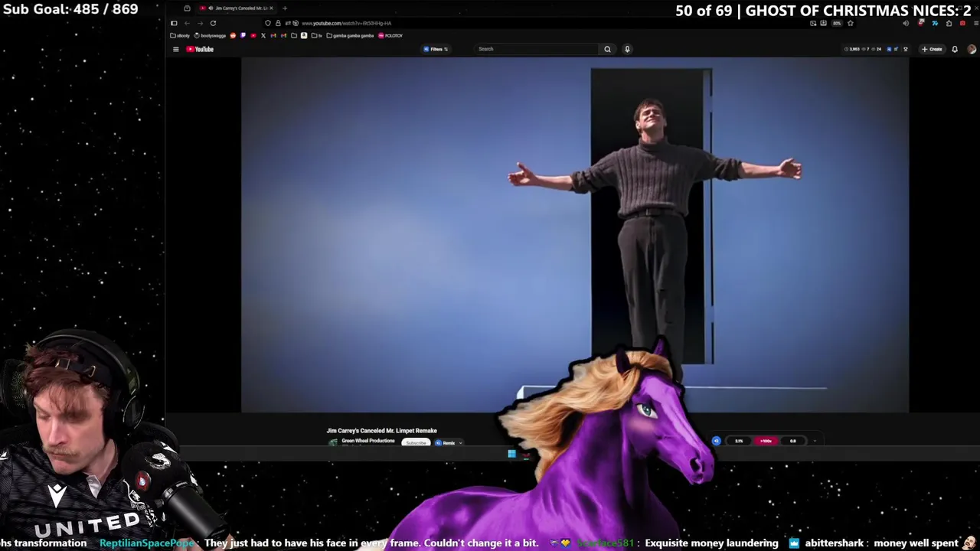
Task: Subscribe to Green Wheel Productions
Action: coord(416,443)
